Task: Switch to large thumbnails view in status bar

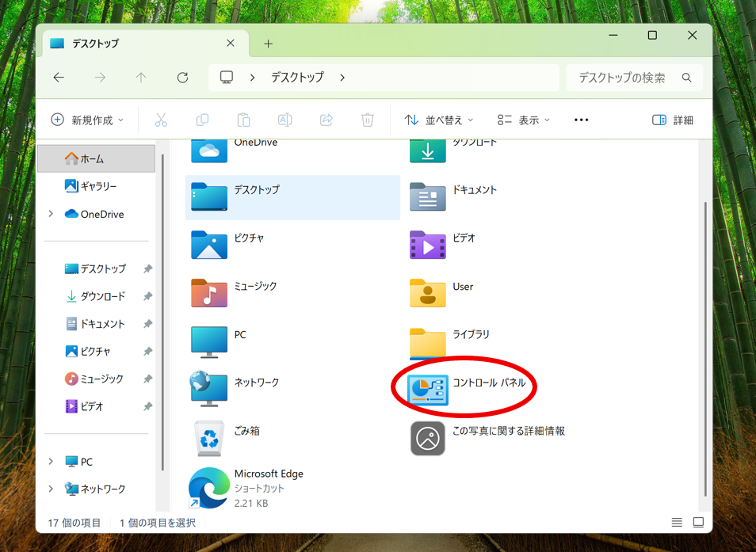Action: (x=698, y=523)
